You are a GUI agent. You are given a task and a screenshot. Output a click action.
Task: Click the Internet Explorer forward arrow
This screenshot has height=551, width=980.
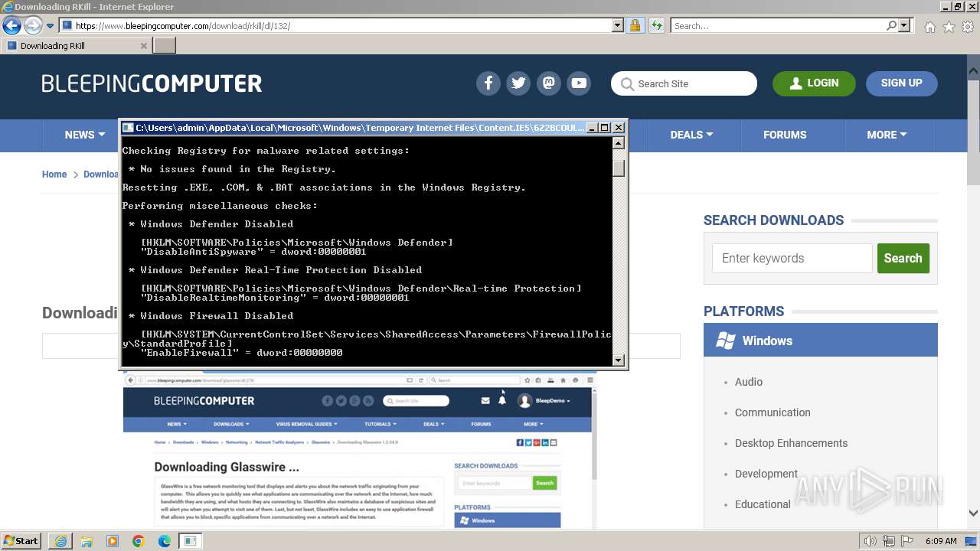click(x=32, y=26)
